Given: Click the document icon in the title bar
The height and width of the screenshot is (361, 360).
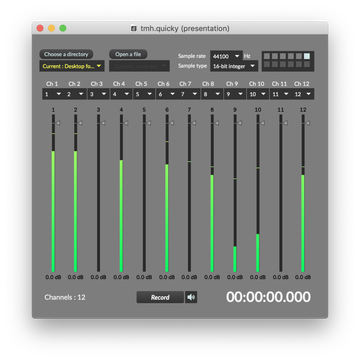Looking at the screenshot, I should (134, 29).
